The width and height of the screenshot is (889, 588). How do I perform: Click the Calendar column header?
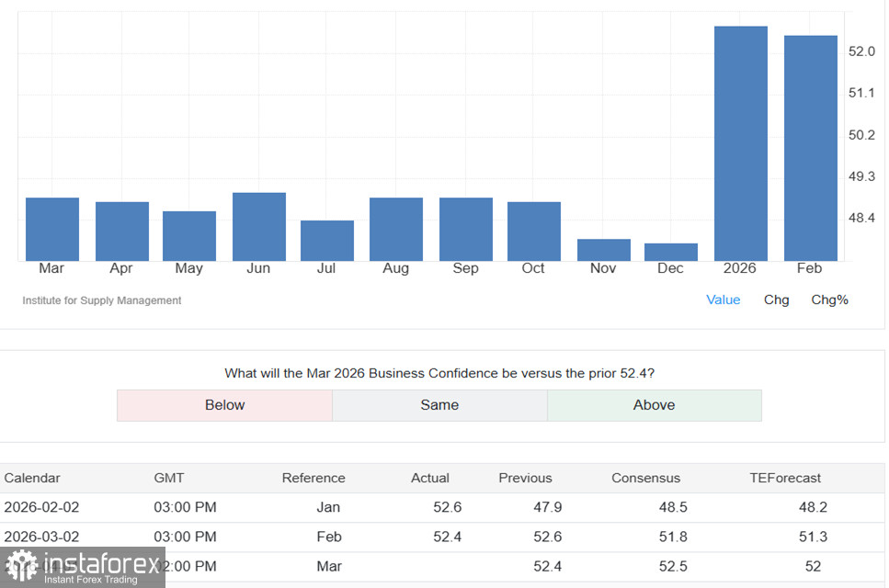pos(32,478)
